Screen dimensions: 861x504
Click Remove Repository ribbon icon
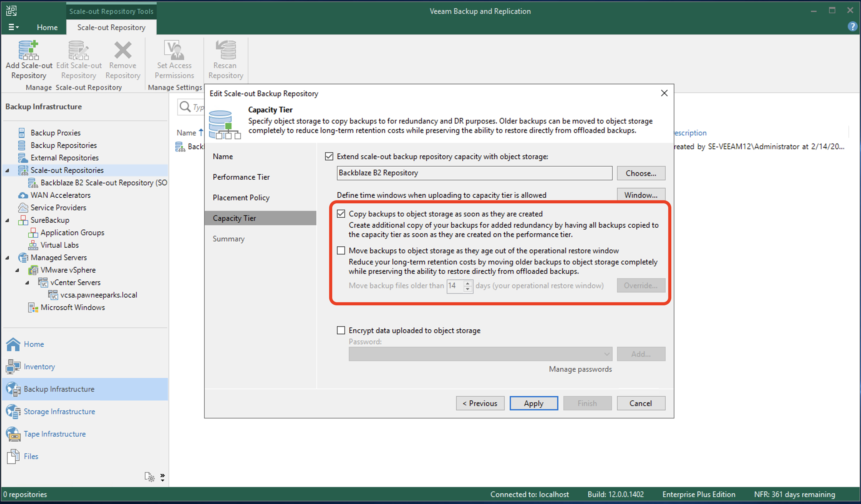(x=123, y=50)
